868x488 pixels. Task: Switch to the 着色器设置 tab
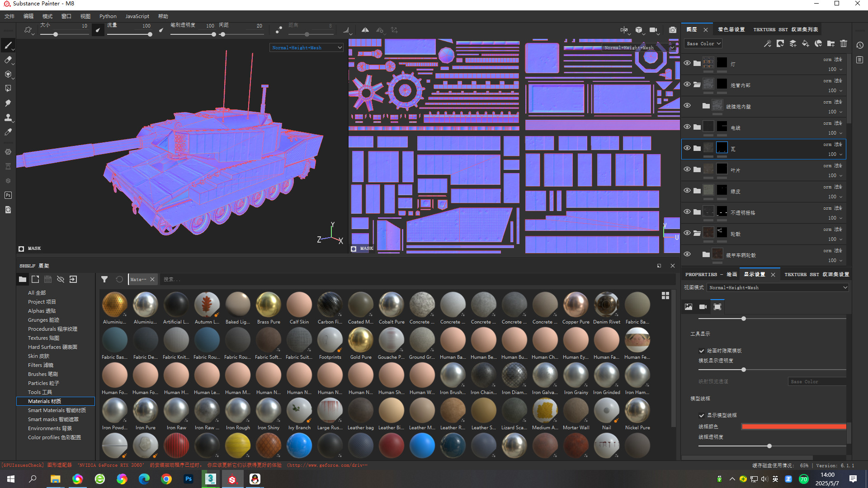click(x=731, y=29)
